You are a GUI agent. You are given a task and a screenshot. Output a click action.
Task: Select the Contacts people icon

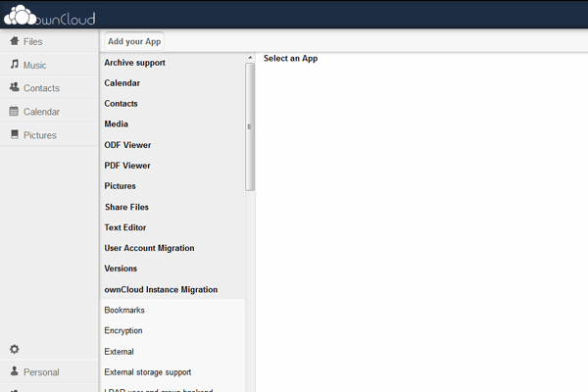click(x=15, y=88)
